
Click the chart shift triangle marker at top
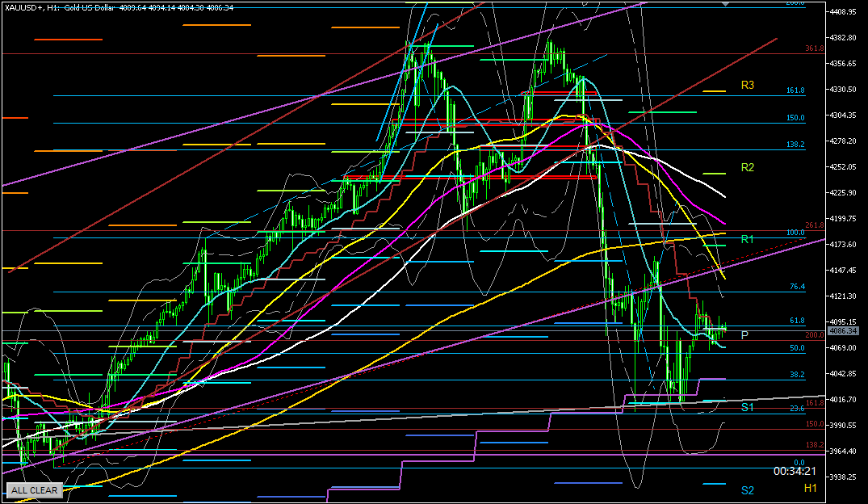pyautogui.click(x=724, y=4)
